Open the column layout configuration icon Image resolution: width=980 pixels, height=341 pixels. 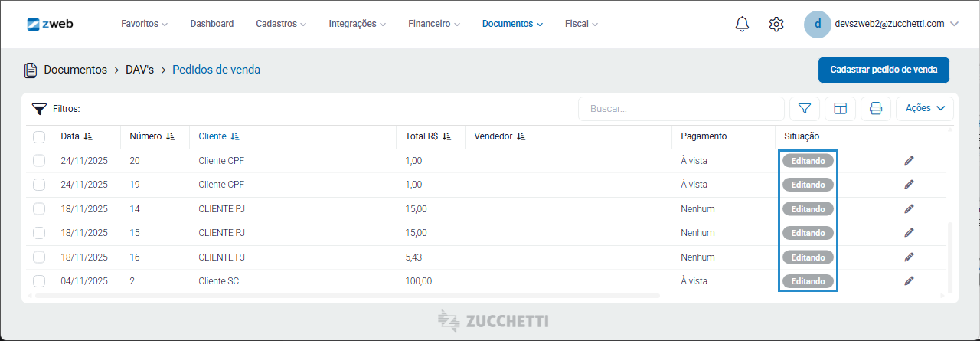click(840, 109)
